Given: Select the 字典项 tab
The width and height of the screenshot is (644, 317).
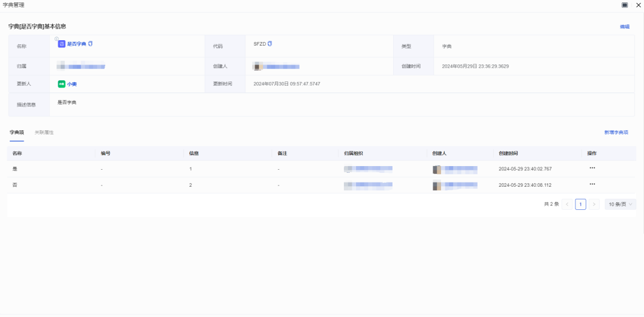Looking at the screenshot, I should pos(16,132).
